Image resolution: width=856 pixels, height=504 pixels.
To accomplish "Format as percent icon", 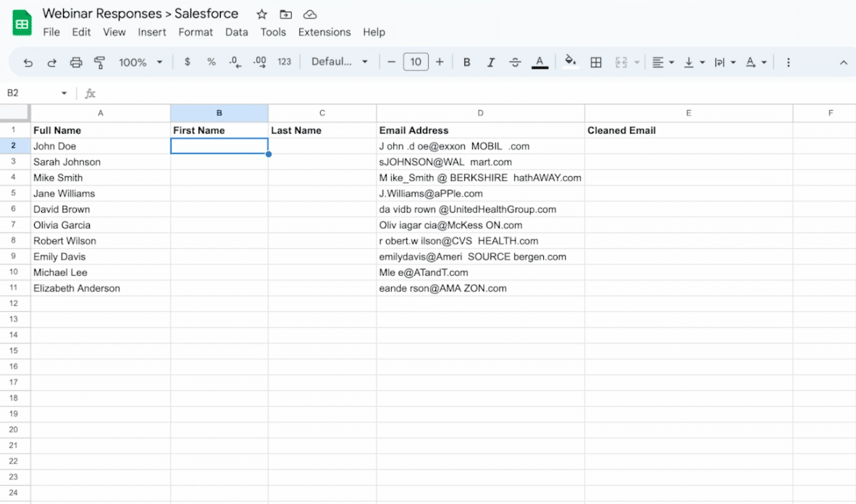I will [211, 62].
